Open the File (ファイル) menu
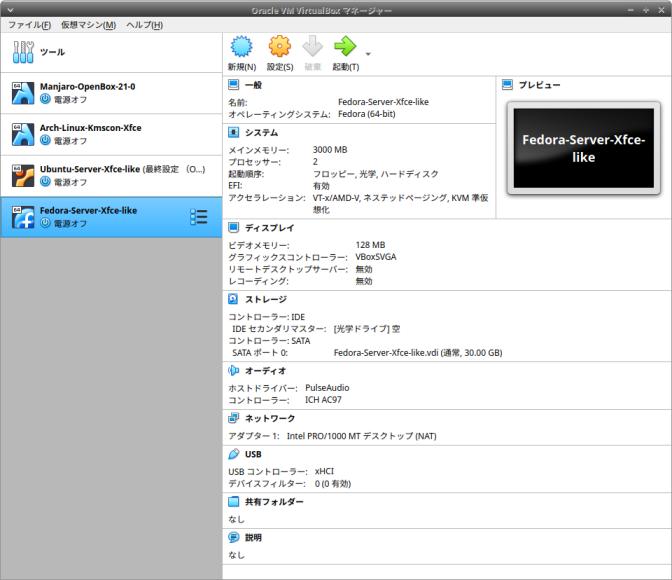Screen dimensions: 672x580 click(30, 25)
